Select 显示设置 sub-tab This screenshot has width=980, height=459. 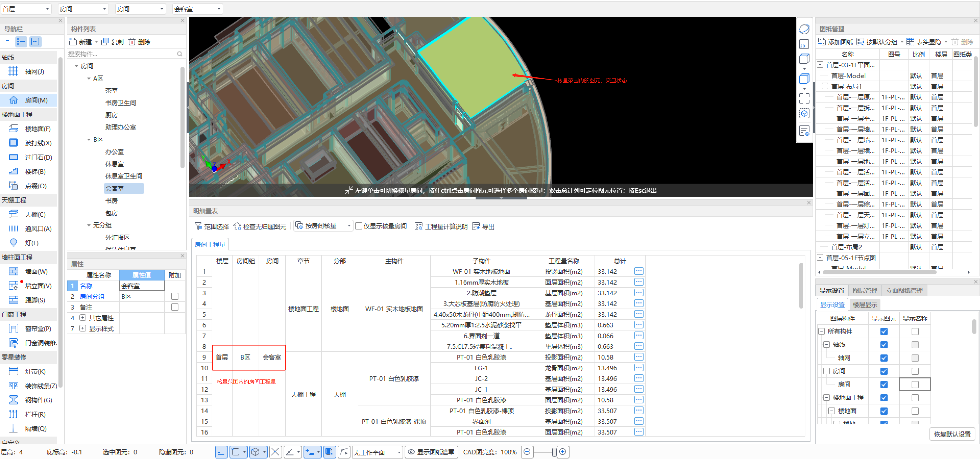tap(832, 304)
